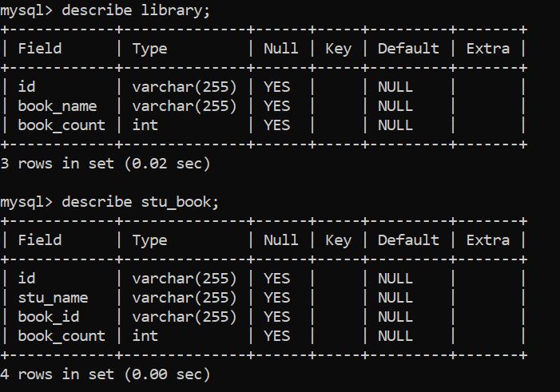Select NULL default value of book_id row
Image resolution: width=560 pixels, height=392 pixels.
tap(395, 317)
